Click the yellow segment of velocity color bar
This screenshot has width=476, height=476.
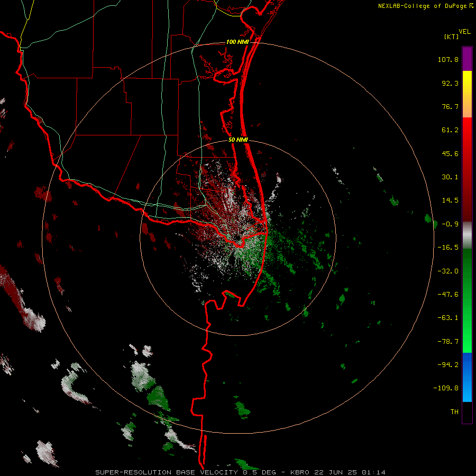pyautogui.click(x=467, y=94)
